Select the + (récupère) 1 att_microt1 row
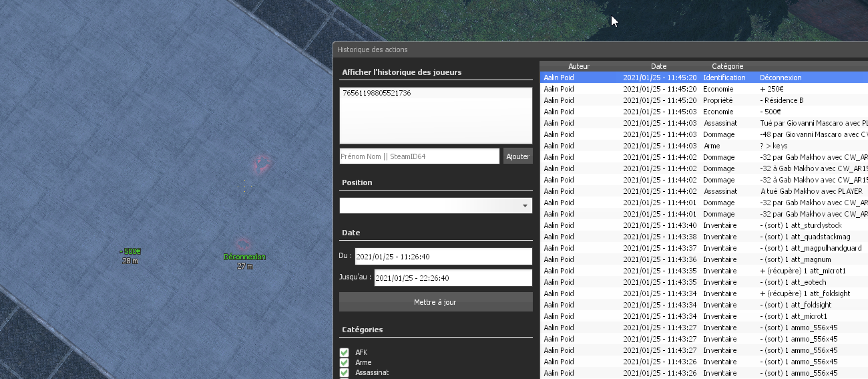 click(704, 271)
